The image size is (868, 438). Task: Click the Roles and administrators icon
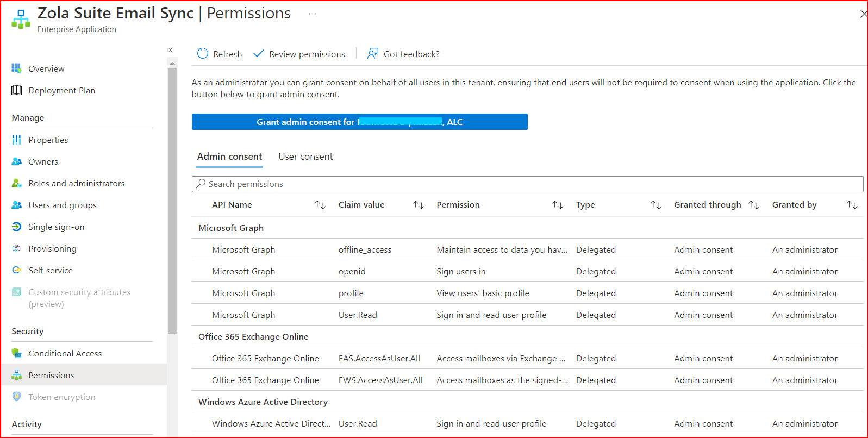pyautogui.click(x=16, y=183)
